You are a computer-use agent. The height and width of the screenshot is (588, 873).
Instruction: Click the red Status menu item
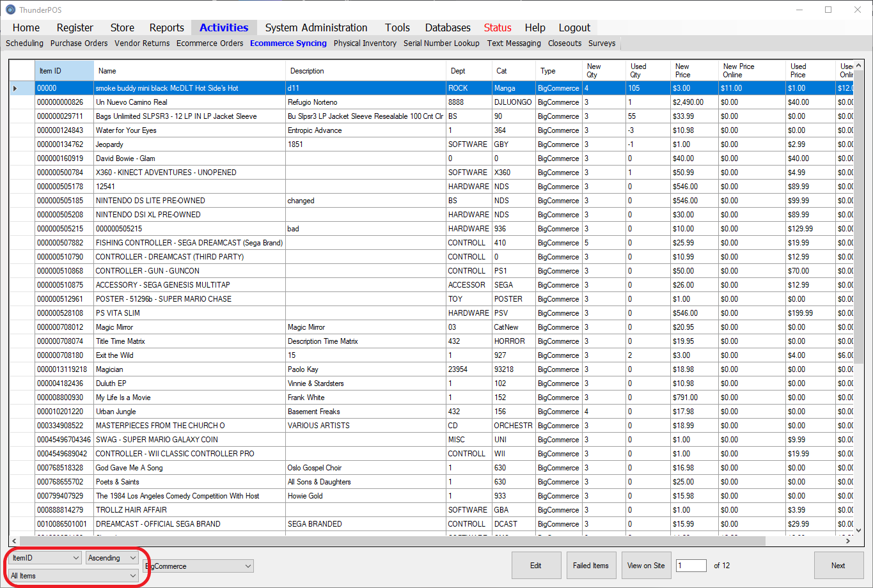(x=498, y=27)
